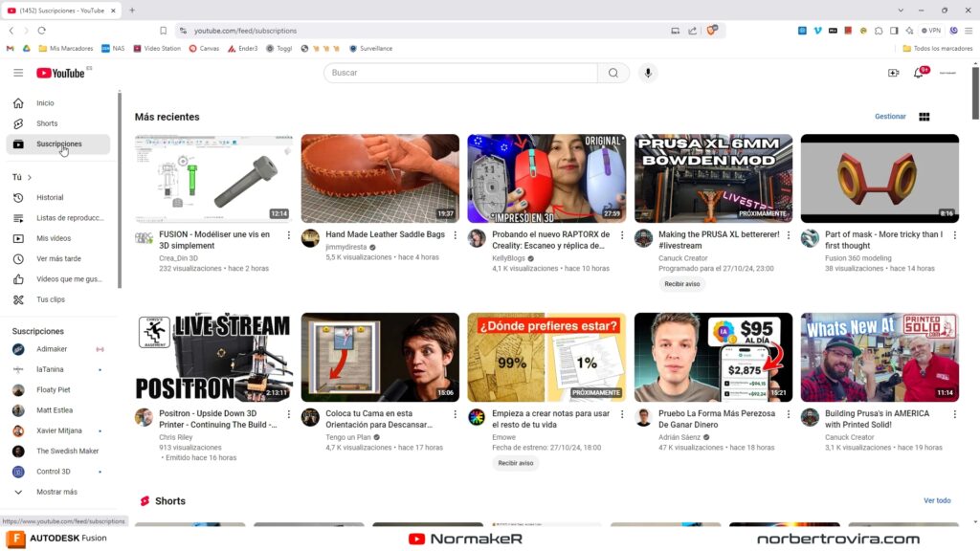Open the FUSION Modéliser une vis thumbnail
The width and height of the screenshot is (980, 551).
213,179
